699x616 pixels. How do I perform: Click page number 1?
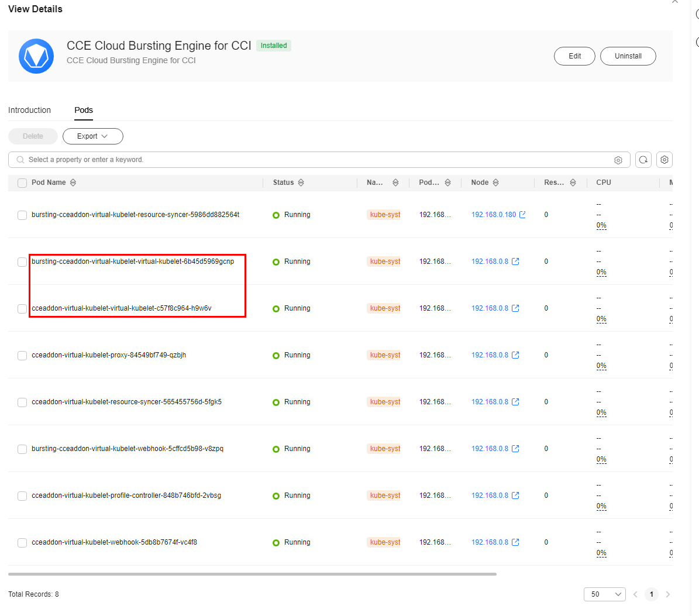[651, 594]
